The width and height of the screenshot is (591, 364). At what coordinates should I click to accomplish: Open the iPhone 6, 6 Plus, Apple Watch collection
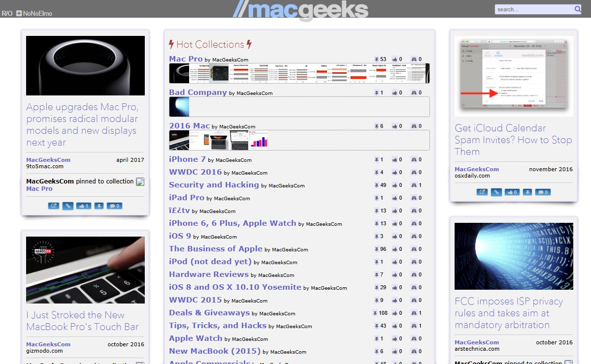232,223
